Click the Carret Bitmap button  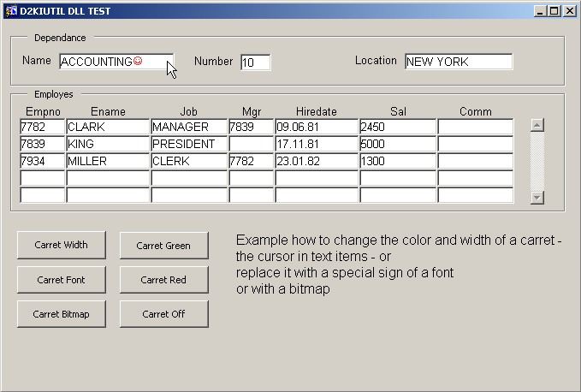pyautogui.click(x=62, y=314)
